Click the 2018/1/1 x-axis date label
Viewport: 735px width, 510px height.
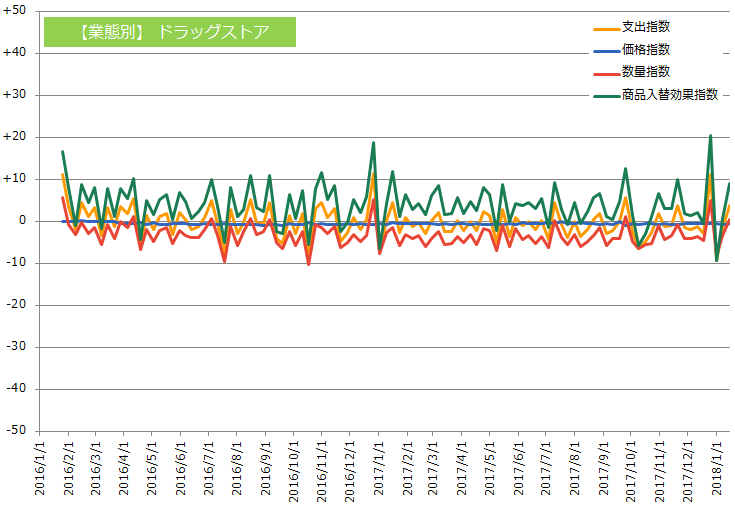point(717,467)
